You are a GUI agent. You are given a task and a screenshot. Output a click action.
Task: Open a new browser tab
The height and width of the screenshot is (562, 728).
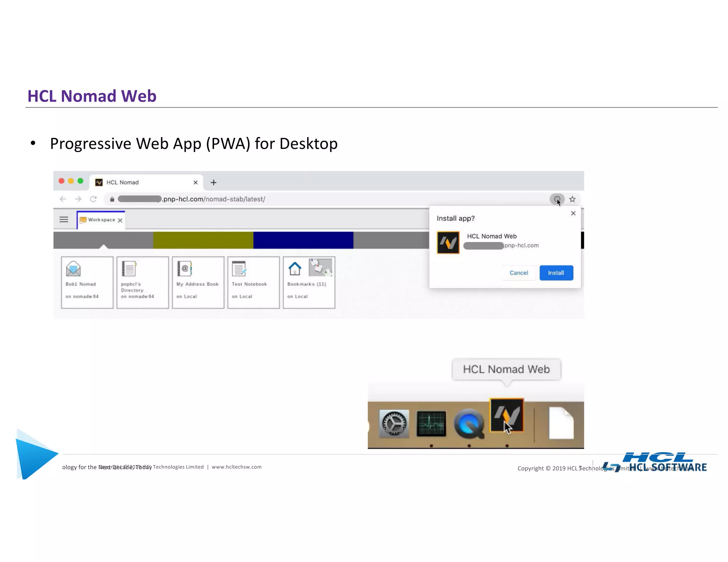point(214,183)
